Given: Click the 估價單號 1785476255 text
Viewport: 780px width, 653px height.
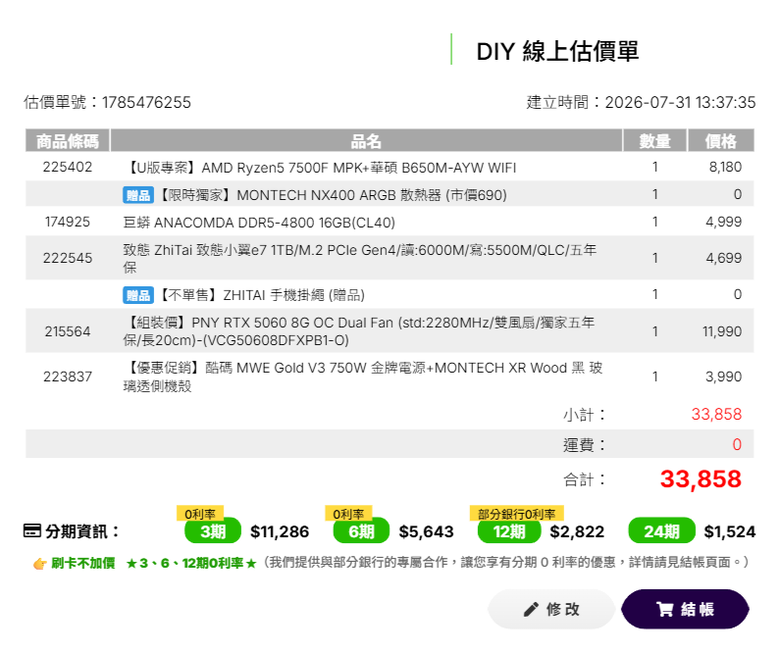Looking at the screenshot, I should pos(107,102).
